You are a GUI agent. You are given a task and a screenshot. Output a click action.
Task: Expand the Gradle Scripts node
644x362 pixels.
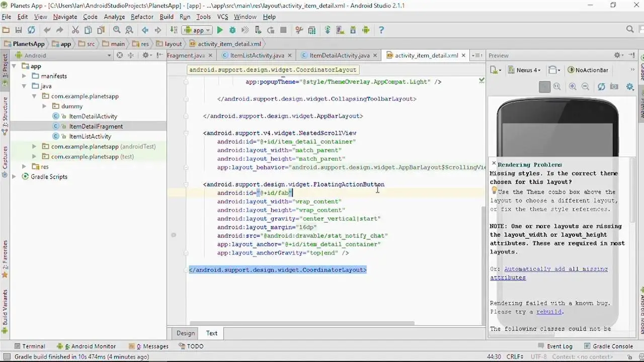14,176
